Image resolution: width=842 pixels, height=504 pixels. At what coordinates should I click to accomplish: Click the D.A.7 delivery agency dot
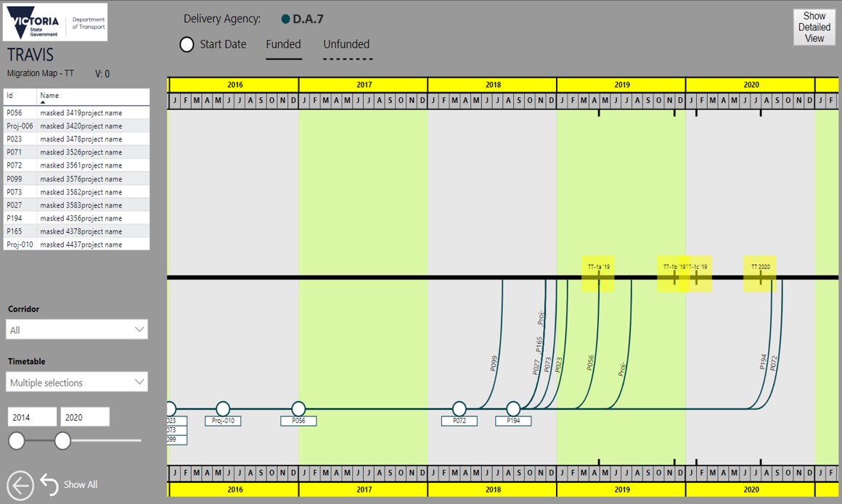coord(285,19)
